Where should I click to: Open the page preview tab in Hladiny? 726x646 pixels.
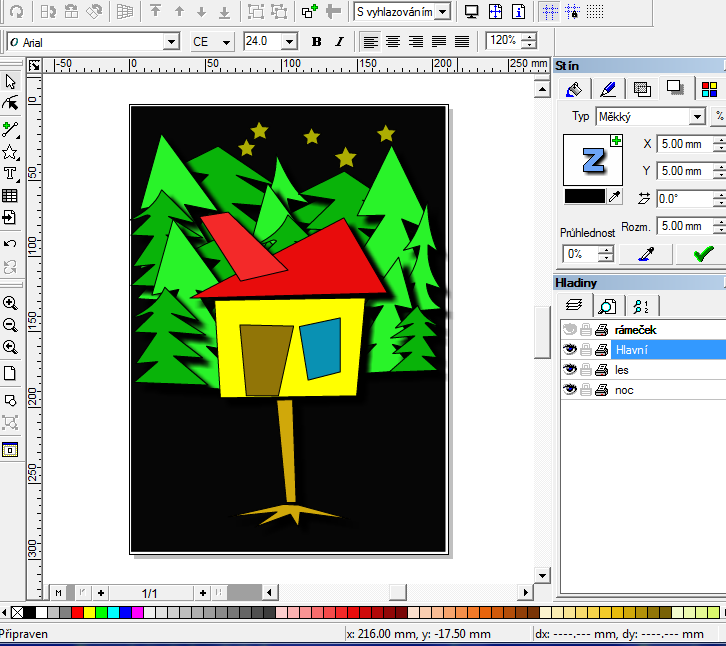click(607, 306)
